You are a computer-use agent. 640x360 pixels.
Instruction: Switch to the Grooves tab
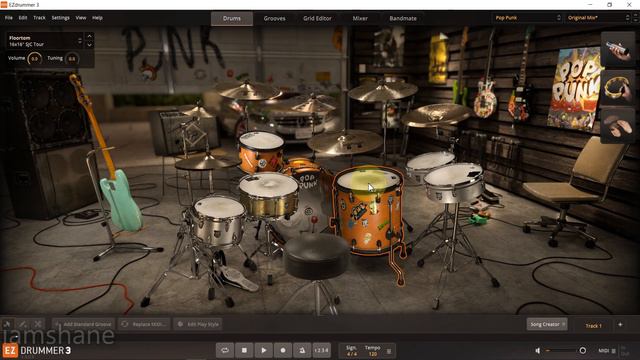tap(274, 18)
